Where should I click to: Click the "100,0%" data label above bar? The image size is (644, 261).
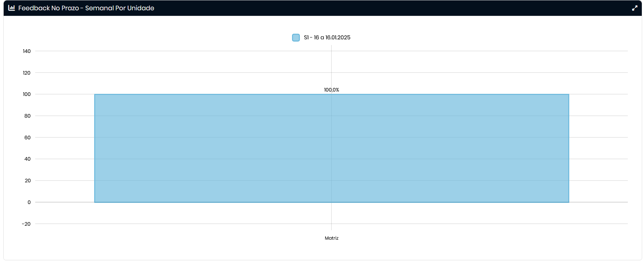[x=331, y=90]
